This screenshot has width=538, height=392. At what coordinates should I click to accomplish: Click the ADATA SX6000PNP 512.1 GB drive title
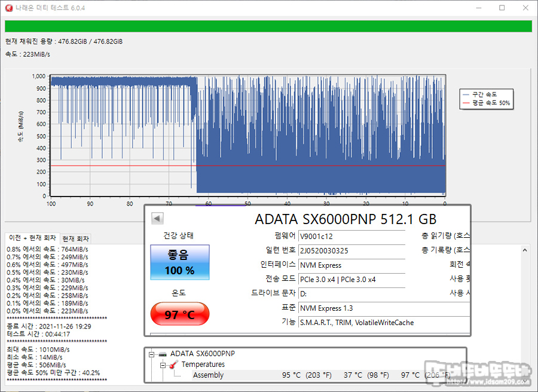(x=346, y=219)
